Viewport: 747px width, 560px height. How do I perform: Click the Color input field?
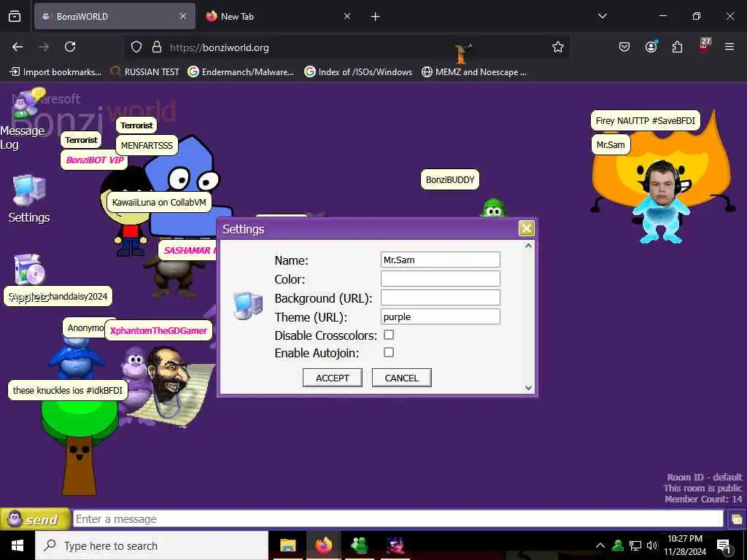440,279
